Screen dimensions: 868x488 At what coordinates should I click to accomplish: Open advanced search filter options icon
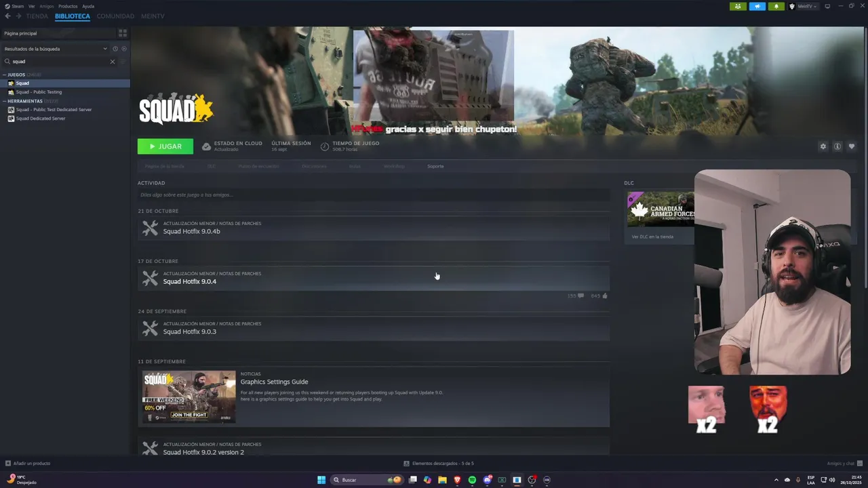123,62
